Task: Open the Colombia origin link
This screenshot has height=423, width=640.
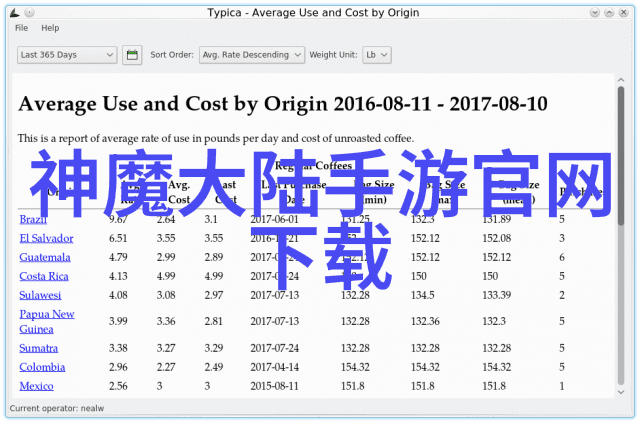Action: [40, 367]
